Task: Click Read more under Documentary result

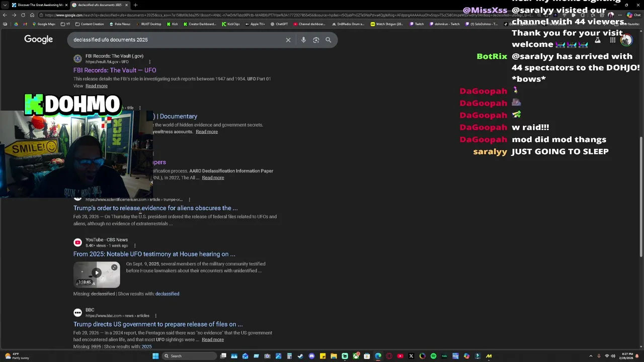Action: [207, 132]
